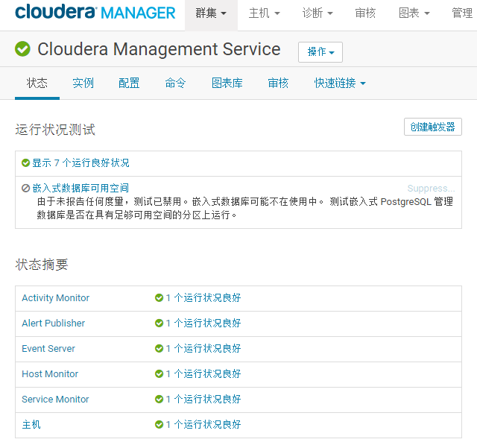The height and width of the screenshot is (448, 477).
Task: Open the Service Monitor role link
Action: tap(55, 399)
